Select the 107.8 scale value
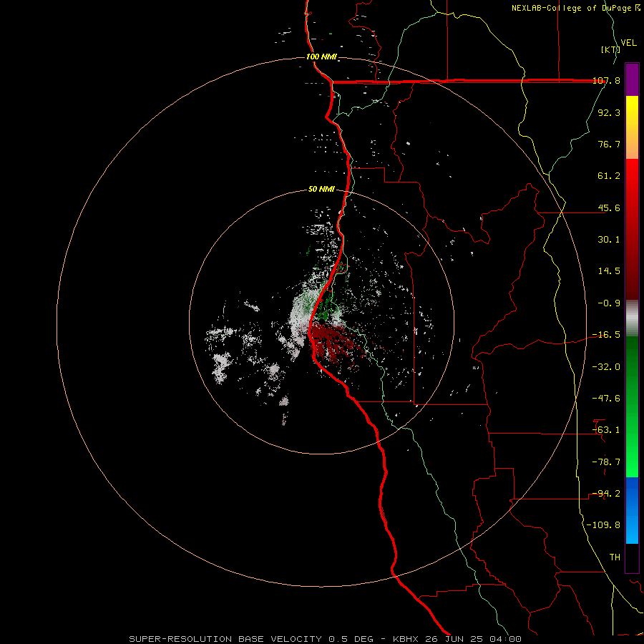This screenshot has height=644, width=644. tap(607, 81)
